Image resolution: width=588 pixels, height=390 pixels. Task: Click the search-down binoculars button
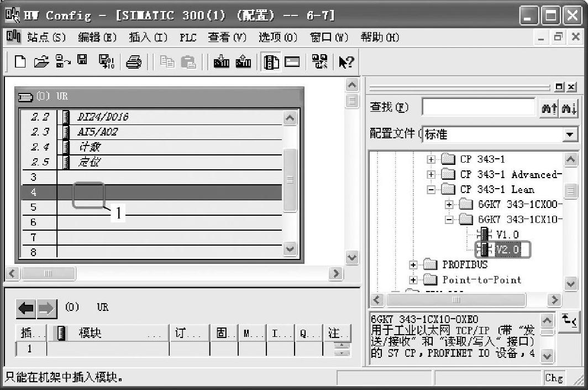click(x=569, y=108)
